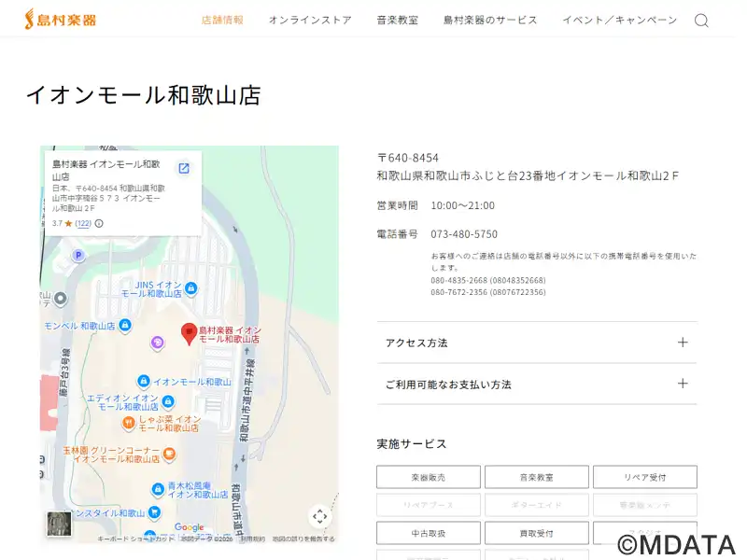Image resolution: width=747 pixels, height=560 pixels.
Task: Switch map to satellite view thumbnail
Action: [x=60, y=524]
